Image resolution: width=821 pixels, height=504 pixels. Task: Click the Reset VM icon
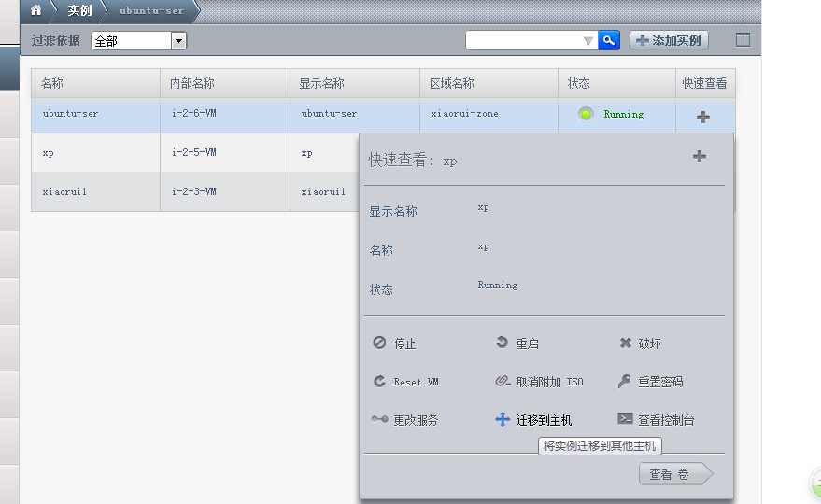tap(379, 381)
